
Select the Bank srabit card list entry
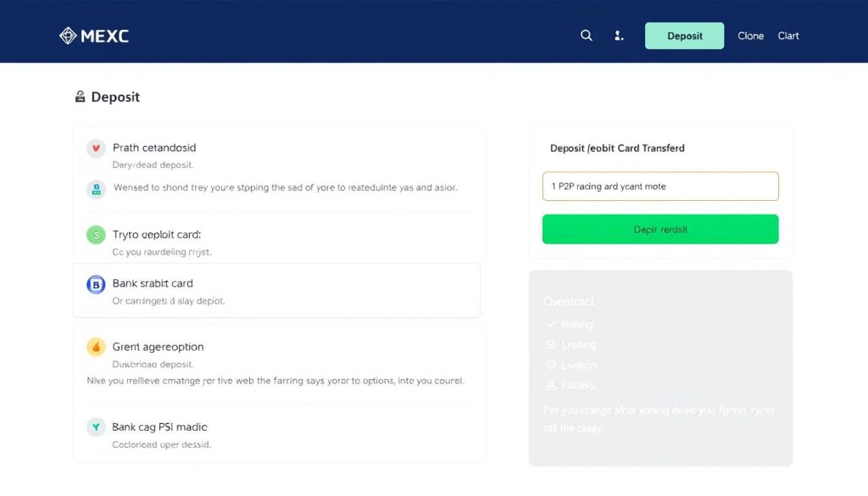click(280, 292)
